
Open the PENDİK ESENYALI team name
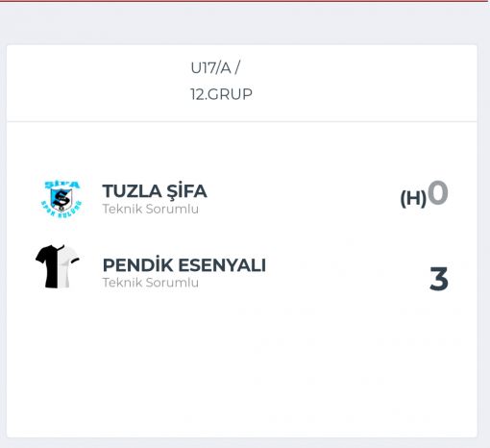pos(184,265)
